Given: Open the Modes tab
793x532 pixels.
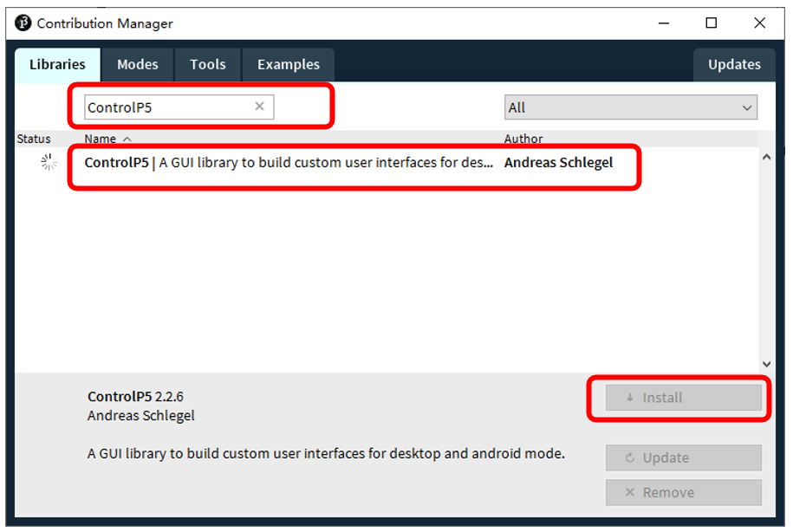Looking at the screenshot, I should tap(138, 65).
